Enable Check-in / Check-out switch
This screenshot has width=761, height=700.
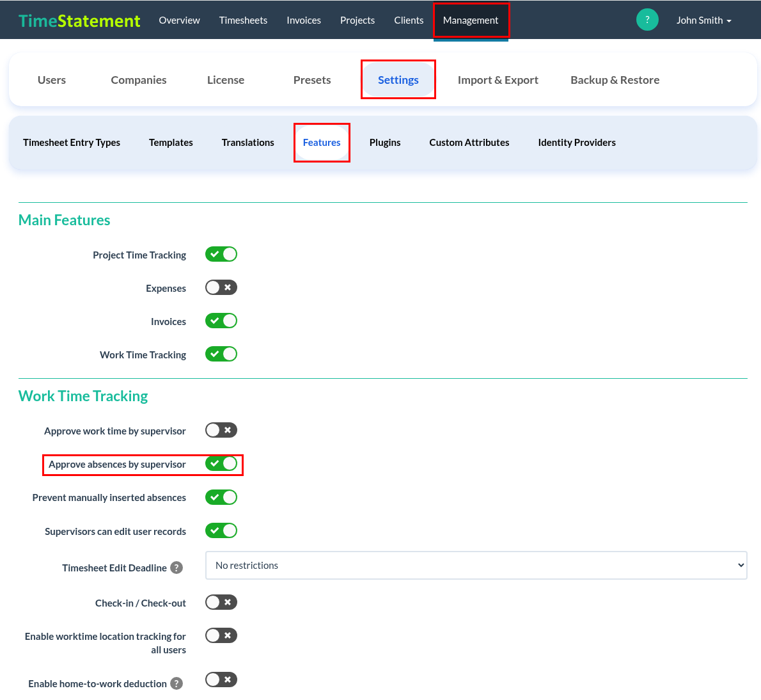[x=221, y=603]
